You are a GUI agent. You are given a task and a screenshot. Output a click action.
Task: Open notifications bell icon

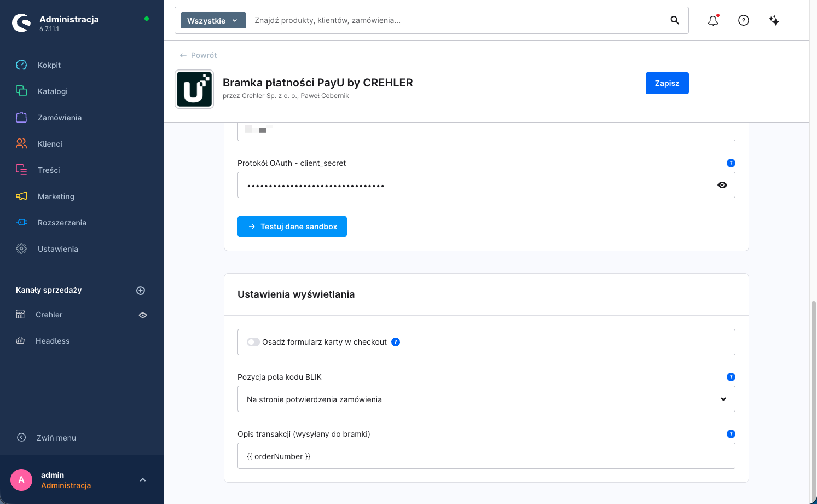pyautogui.click(x=713, y=21)
